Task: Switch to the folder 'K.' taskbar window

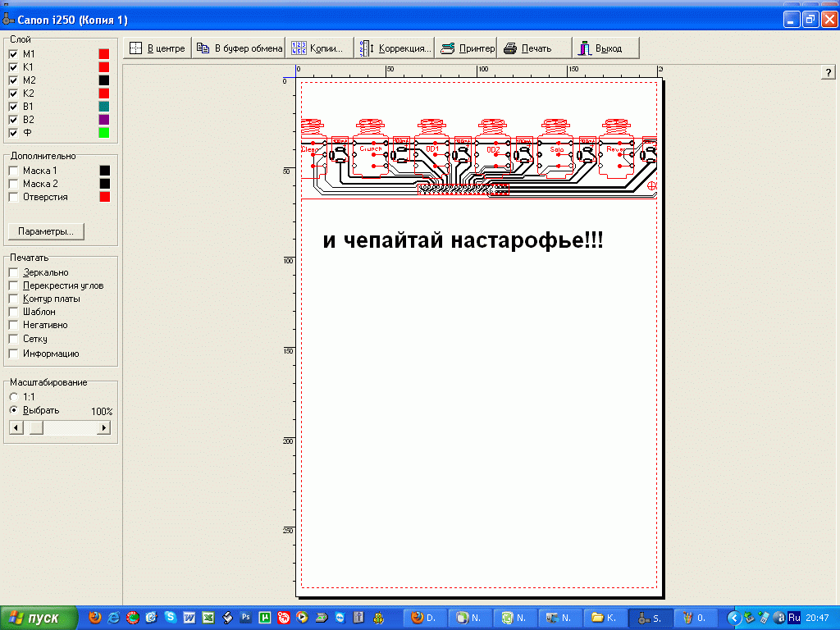Action: 605,619
